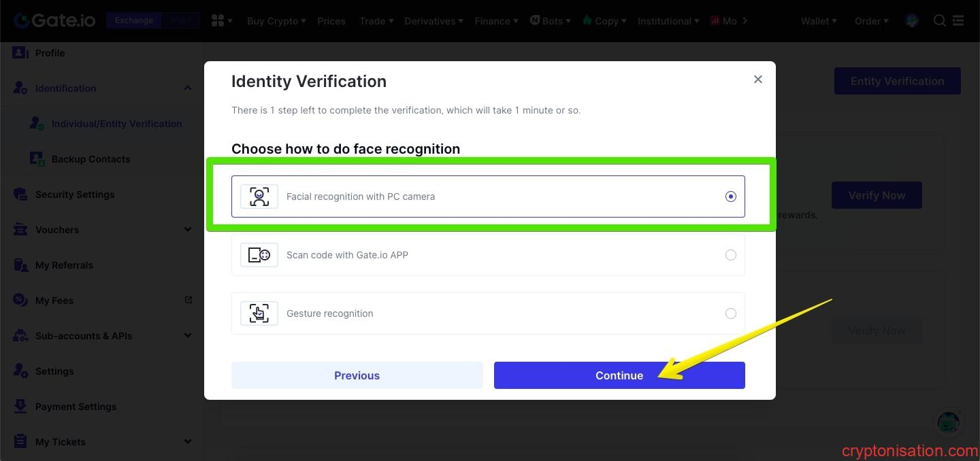
Task: Expand Sub-accounts & APIs section
Action: pyautogui.click(x=188, y=336)
